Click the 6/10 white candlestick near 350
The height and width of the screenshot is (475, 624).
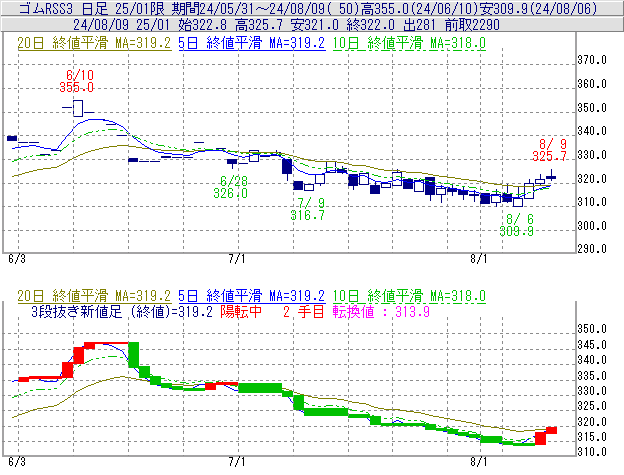(x=78, y=108)
